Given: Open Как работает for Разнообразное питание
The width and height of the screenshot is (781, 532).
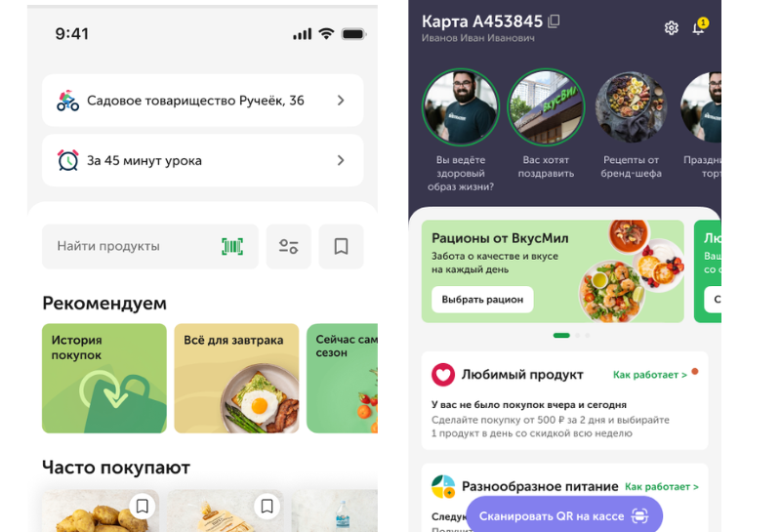Looking at the screenshot, I should 661,486.
